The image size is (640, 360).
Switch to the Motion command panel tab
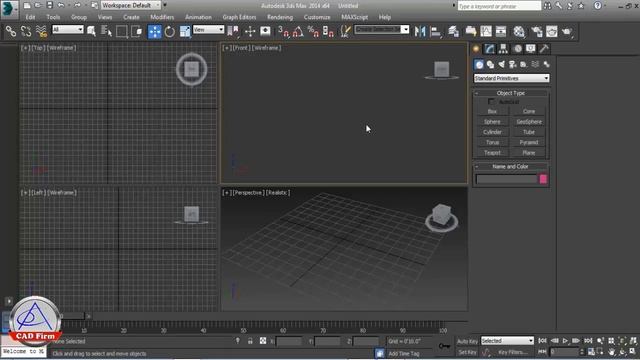pyautogui.click(x=517, y=49)
